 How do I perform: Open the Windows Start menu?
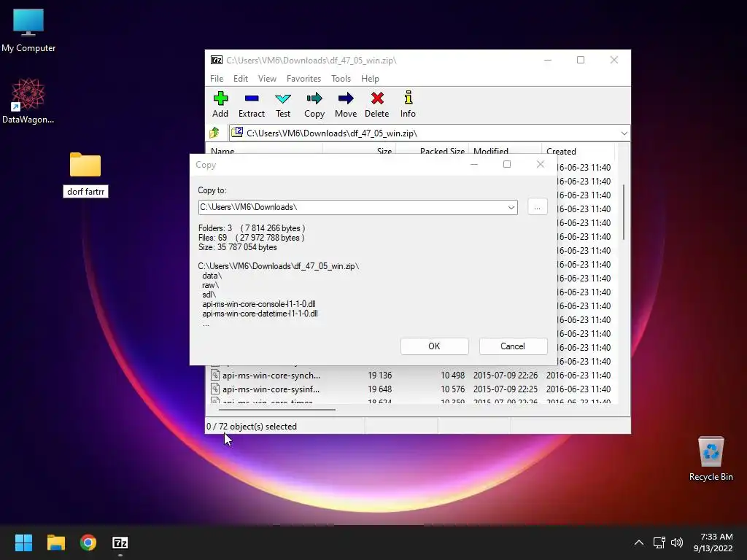[x=23, y=542]
